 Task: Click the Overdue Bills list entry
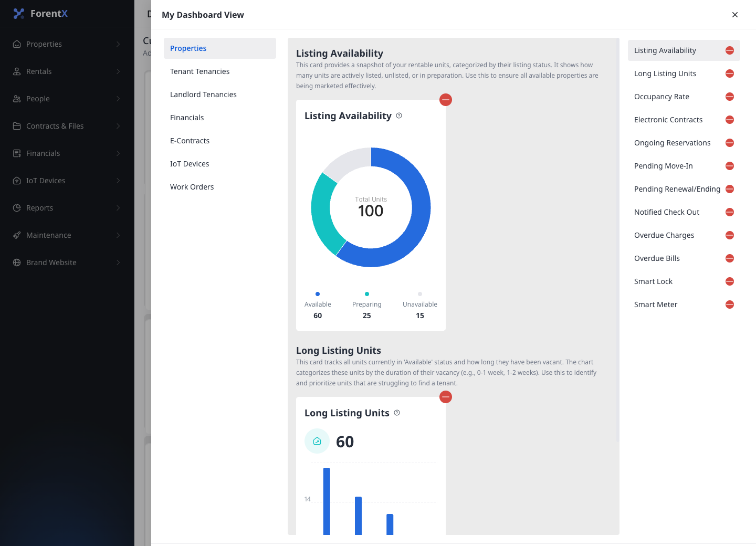(684, 258)
